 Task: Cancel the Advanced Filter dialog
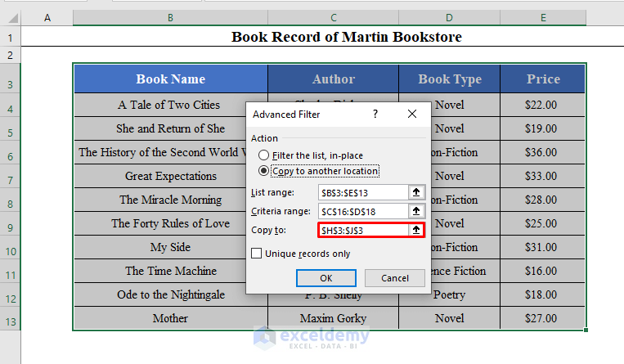point(395,278)
